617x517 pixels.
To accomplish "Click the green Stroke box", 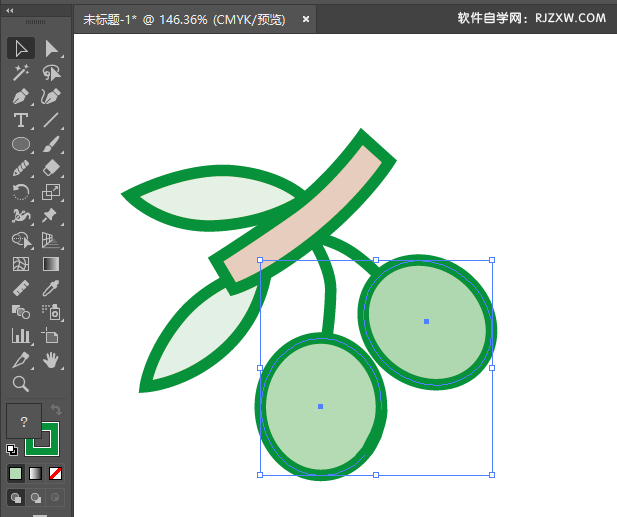I will pos(52,447).
